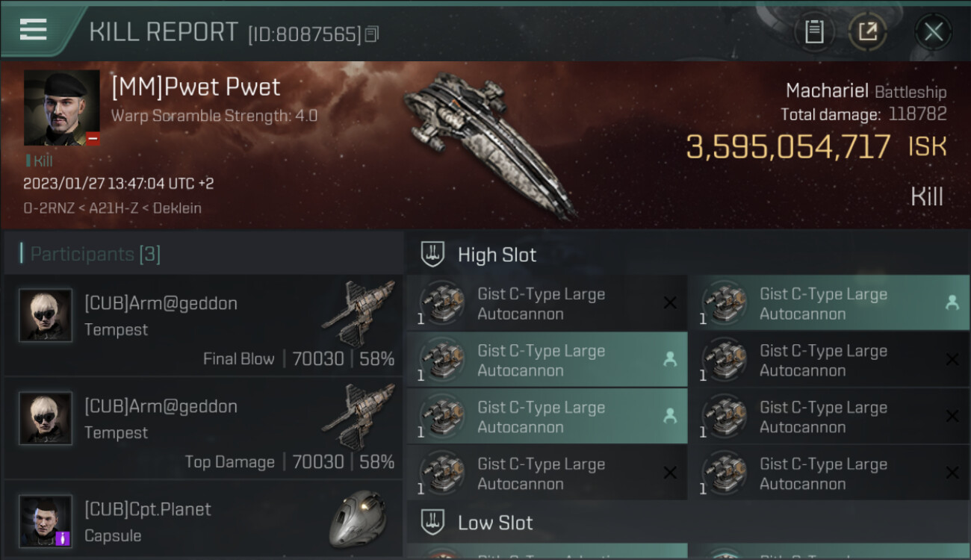Click Pwet Pwet's pilot portrait
This screenshot has width=971, height=560.
coord(61,108)
